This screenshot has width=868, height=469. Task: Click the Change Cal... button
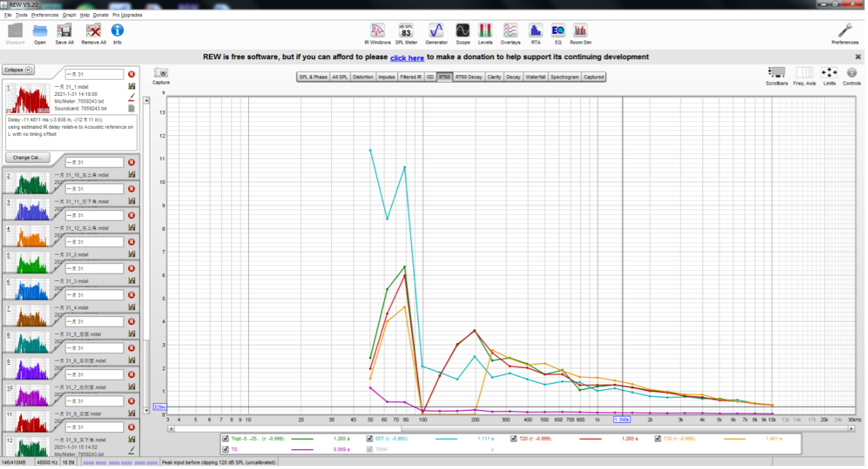tap(27, 157)
